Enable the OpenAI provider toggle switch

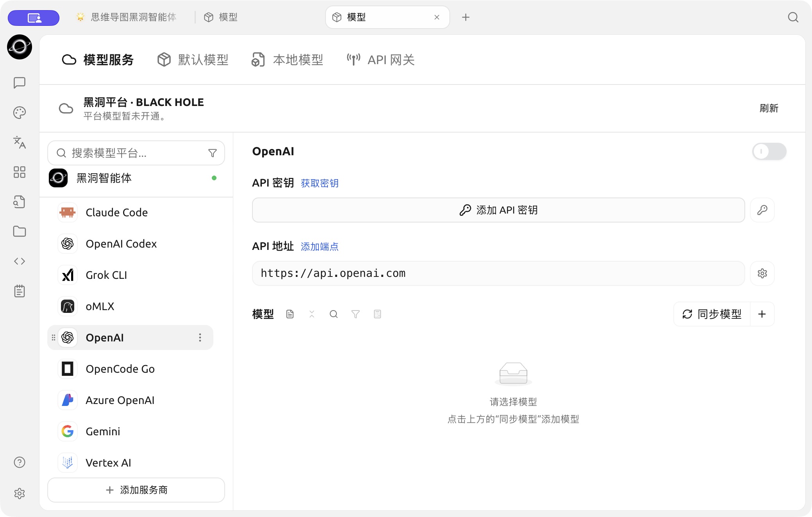click(x=769, y=151)
